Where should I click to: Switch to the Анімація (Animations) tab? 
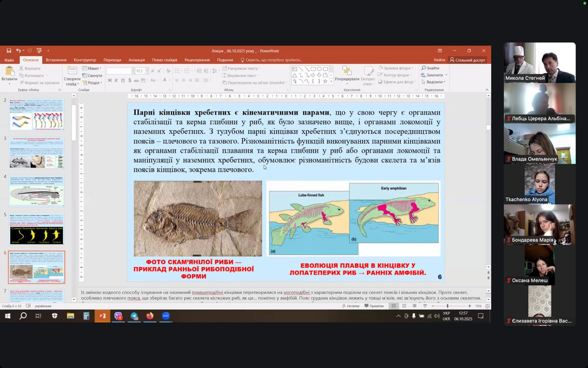pos(136,60)
